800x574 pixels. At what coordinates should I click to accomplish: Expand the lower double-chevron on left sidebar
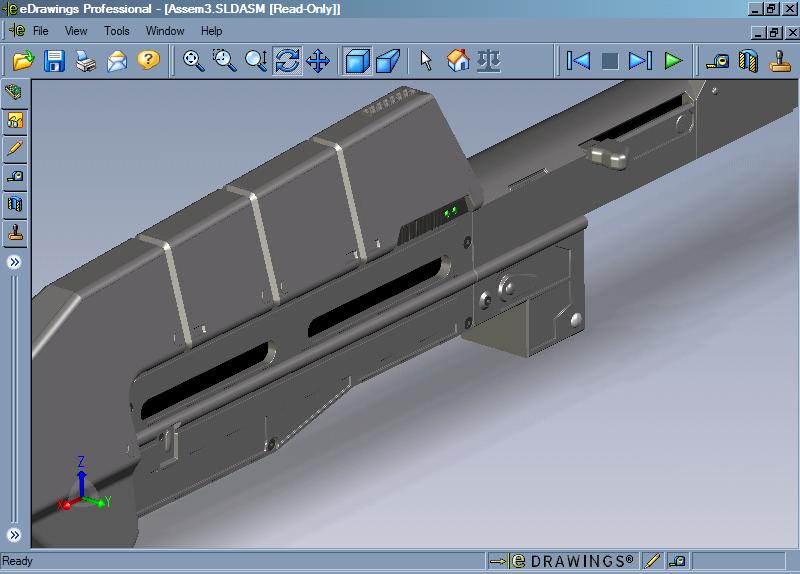point(15,535)
